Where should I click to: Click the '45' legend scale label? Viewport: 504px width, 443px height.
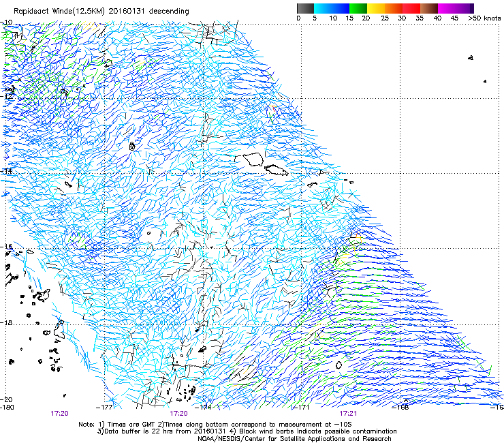(454, 18)
